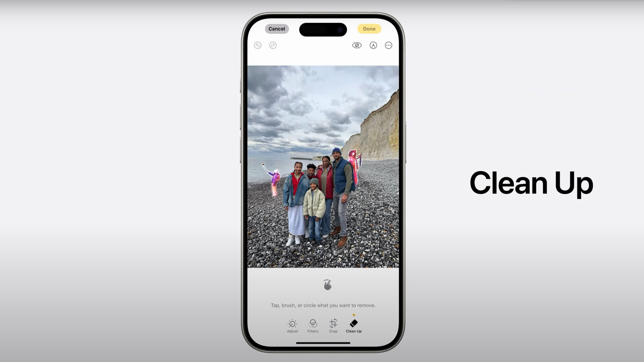Select the Filters tool tab
The image size is (644, 362).
pos(313,326)
